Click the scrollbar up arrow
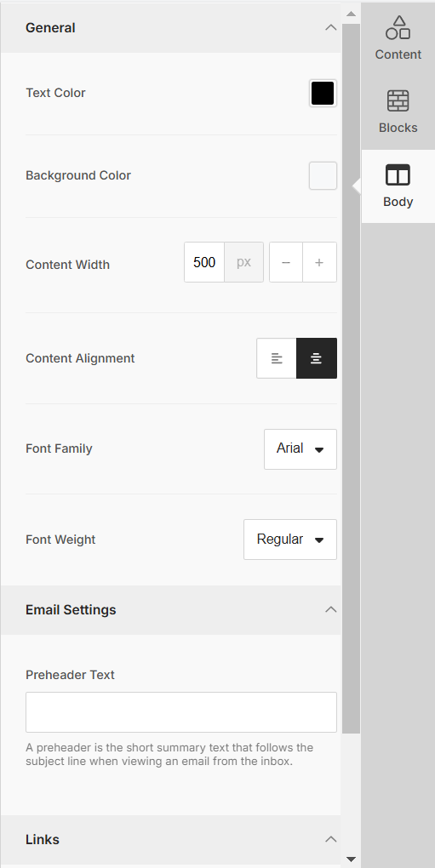Image resolution: width=435 pixels, height=868 pixels. (x=351, y=13)
